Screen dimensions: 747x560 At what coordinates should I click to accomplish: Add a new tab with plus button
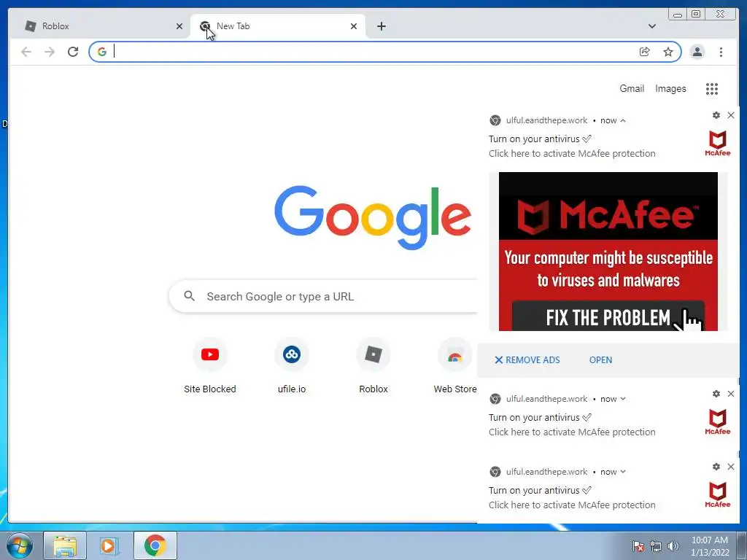[x=381, y=26]
